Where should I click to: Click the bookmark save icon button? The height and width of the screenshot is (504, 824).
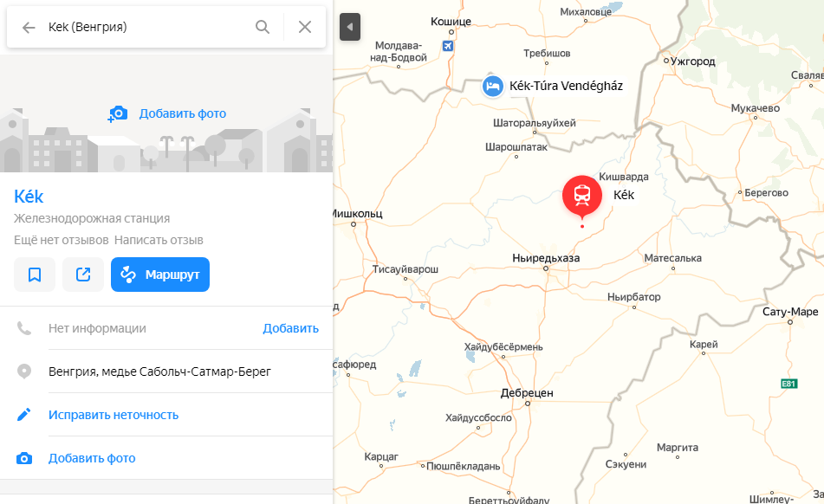click(35, 275)
